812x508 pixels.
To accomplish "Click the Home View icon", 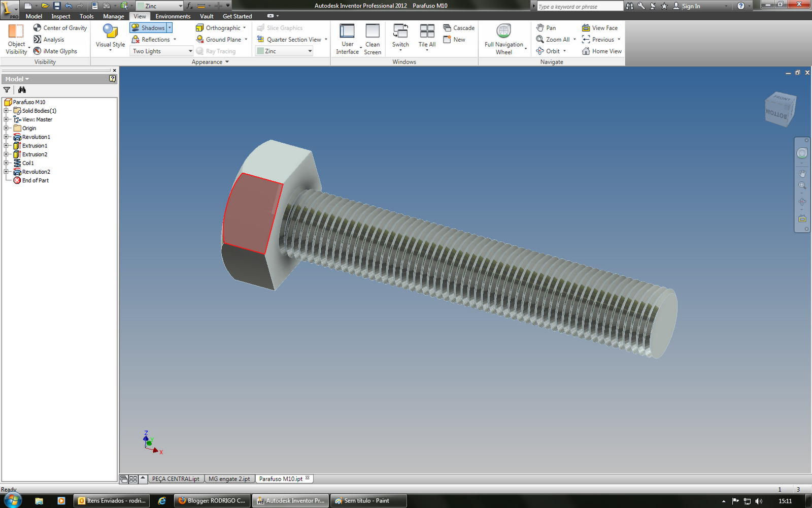I will coord(601,51).
